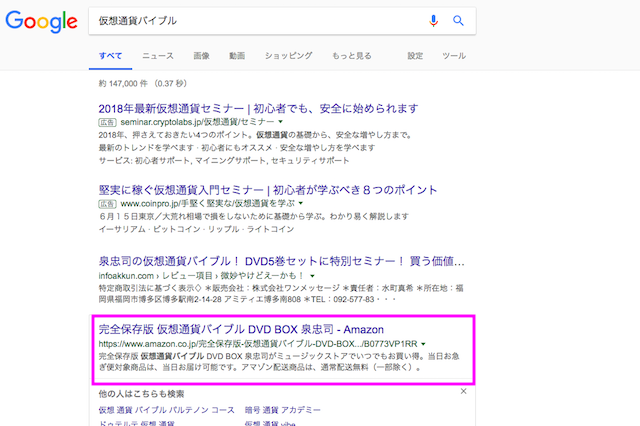
Task: Start voice search with microphone icon
Action: tap(433, 20)
